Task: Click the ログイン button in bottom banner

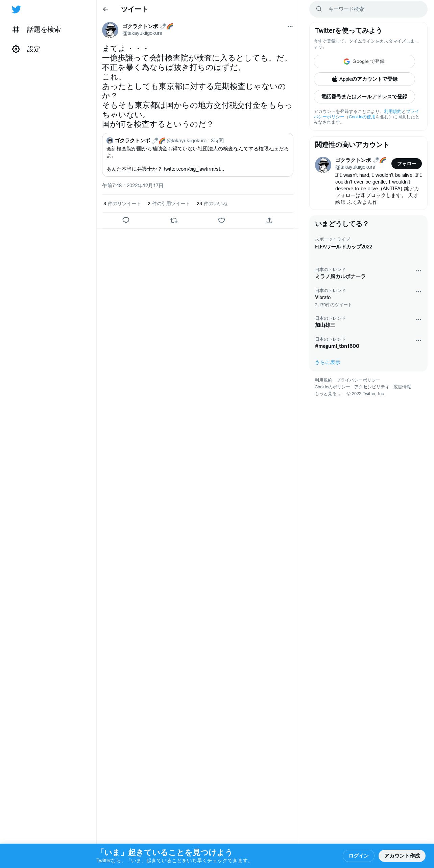Action: (x=358, y=855)
